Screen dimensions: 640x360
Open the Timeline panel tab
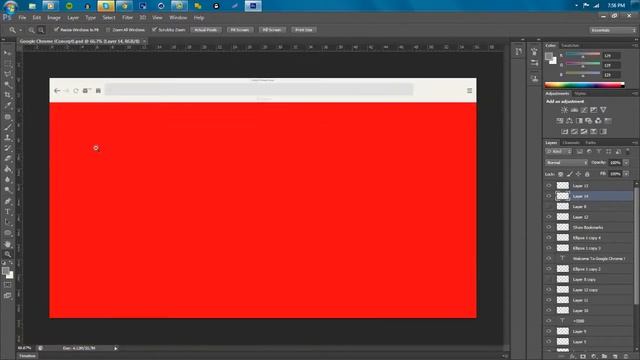point(27,356)
